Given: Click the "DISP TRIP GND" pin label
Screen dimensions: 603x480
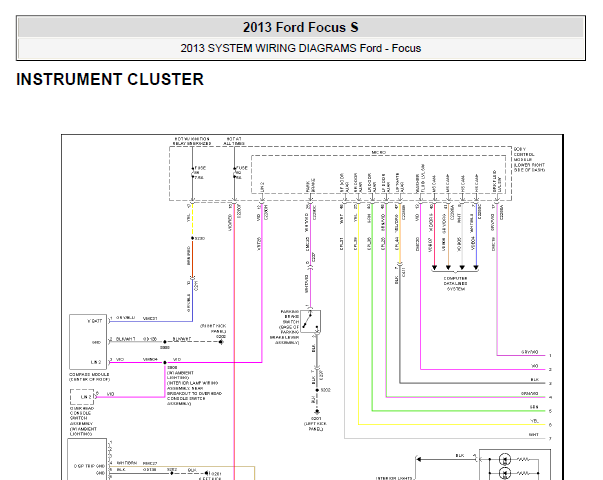Looking at the screenshot, I should point(89,466).
